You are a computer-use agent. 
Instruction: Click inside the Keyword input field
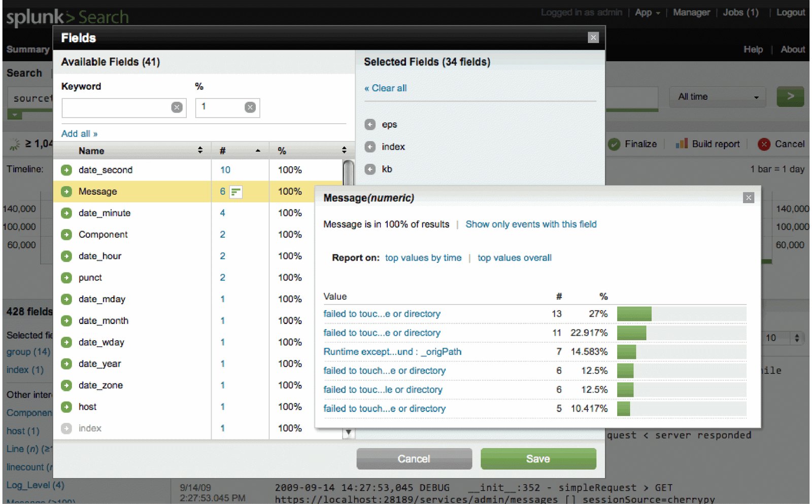(124, 107)
